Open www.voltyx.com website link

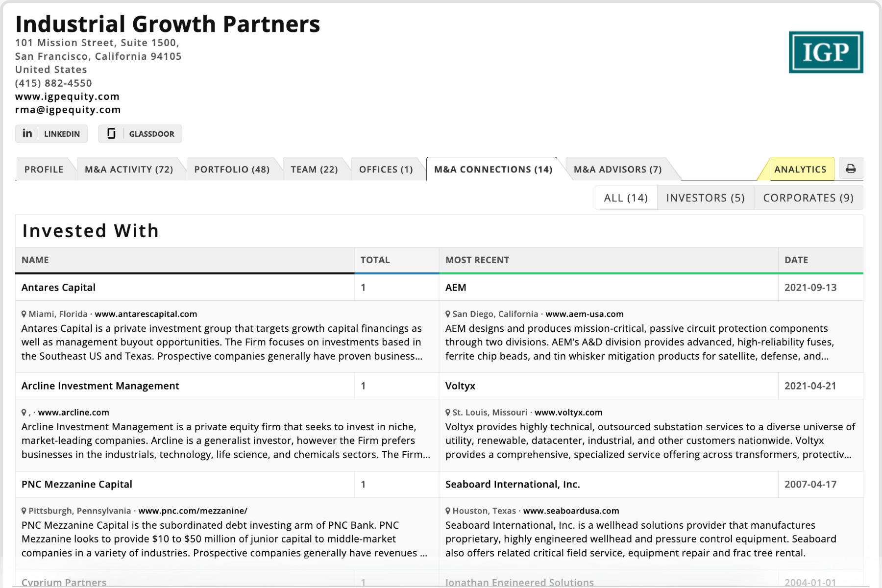[568, 413]
